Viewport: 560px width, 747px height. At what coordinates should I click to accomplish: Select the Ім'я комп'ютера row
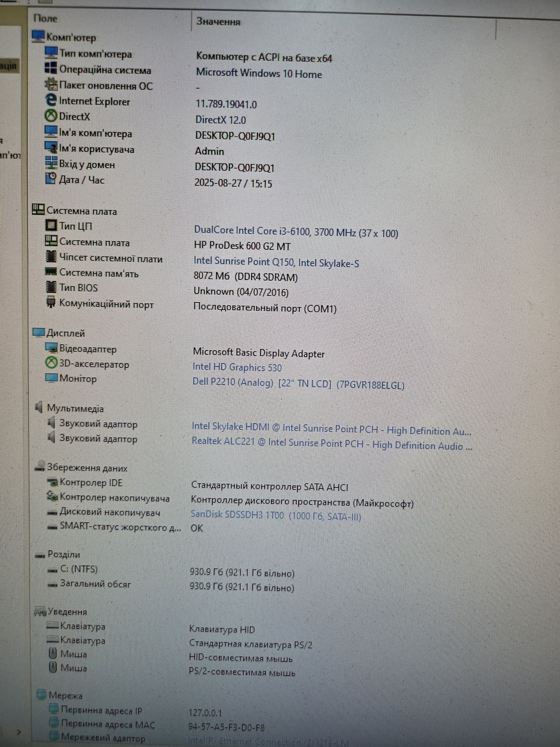pos(95,133)
